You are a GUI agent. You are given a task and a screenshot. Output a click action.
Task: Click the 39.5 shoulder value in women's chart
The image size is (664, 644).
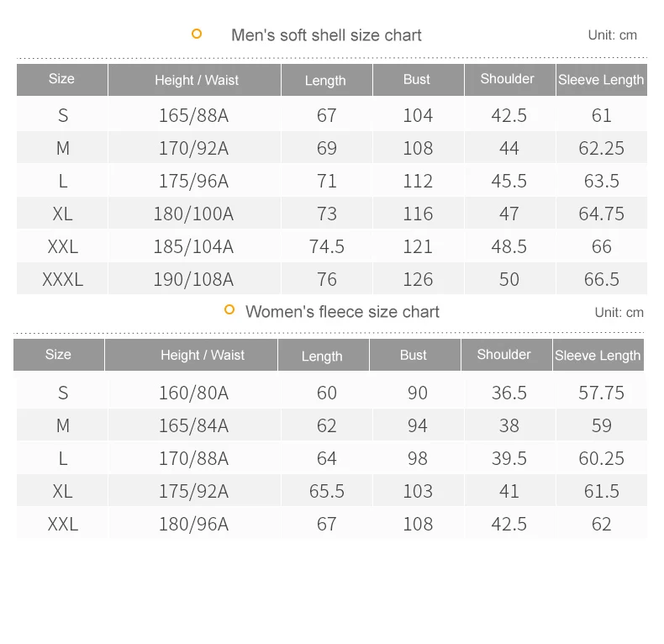coord(509,458)
